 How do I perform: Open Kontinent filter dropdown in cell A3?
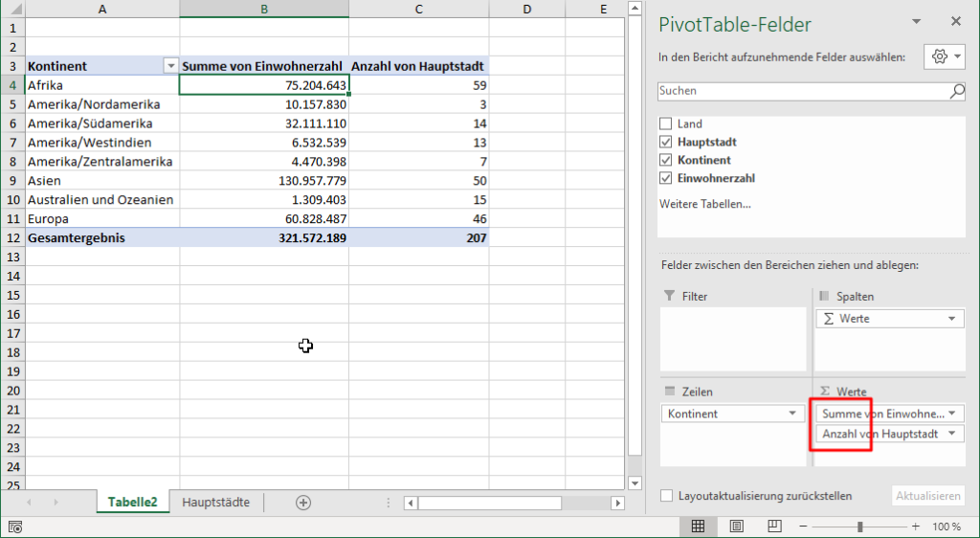[170, 66]
